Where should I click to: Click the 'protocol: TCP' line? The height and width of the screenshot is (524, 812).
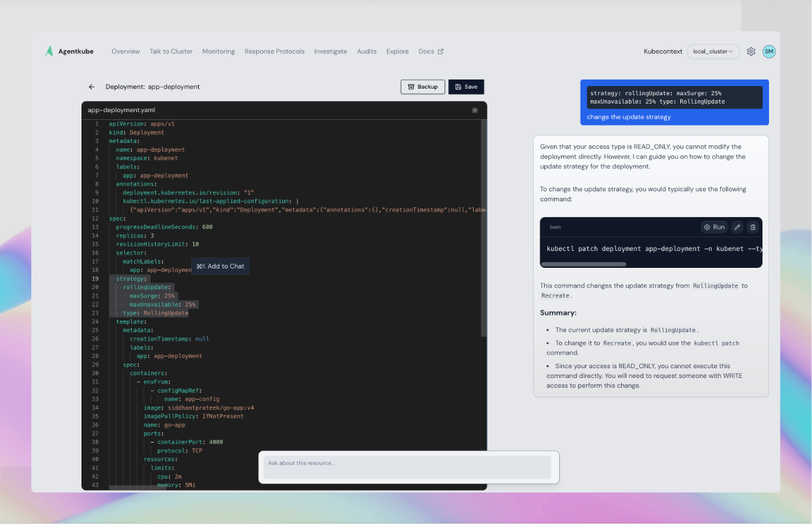click(x=180, y=450)
